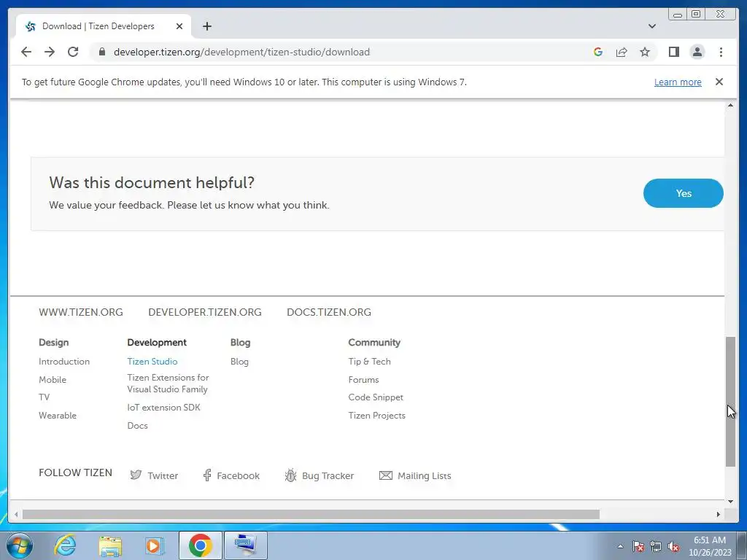Bookmark this page with the star icon

[645, 52]
